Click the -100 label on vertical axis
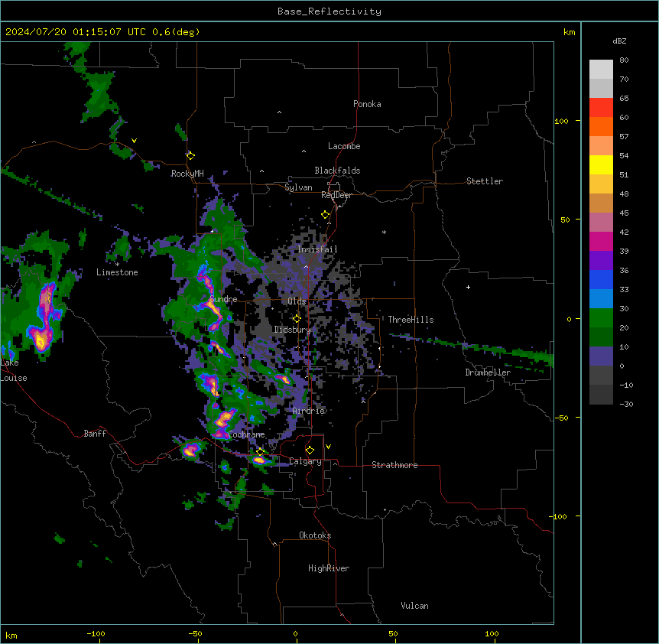 [559, 516]
